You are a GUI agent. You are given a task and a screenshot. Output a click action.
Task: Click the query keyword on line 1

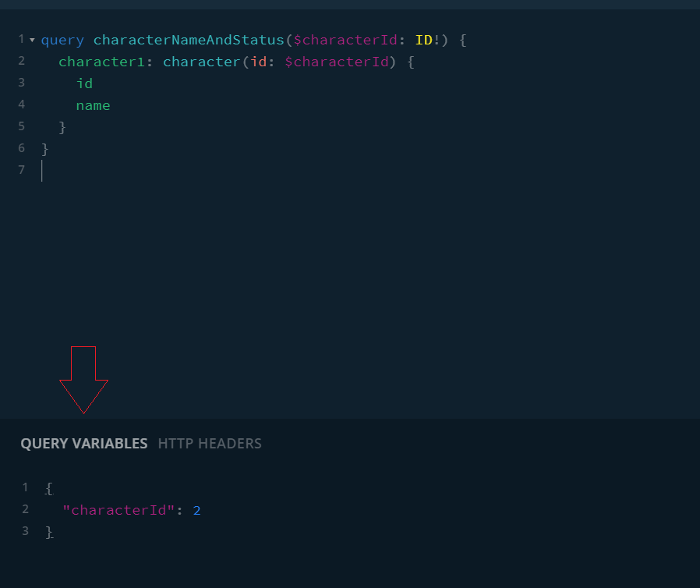(x=62, y=41)
